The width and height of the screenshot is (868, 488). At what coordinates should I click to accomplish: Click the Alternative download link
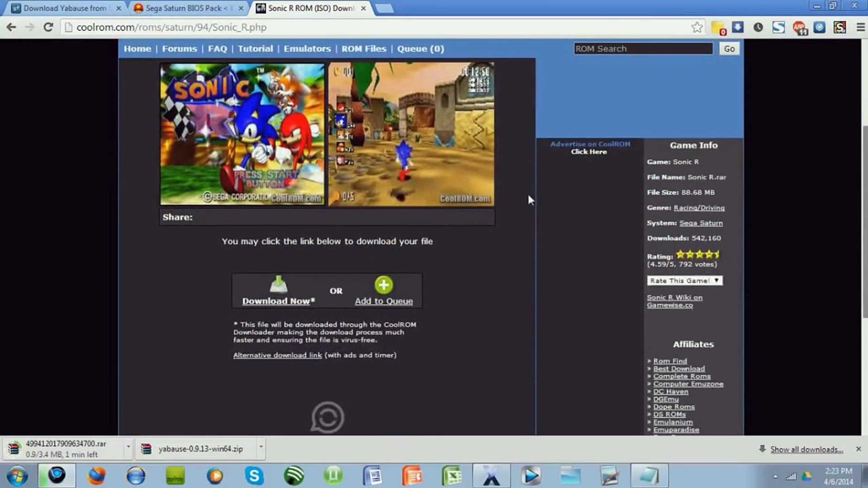278,355
